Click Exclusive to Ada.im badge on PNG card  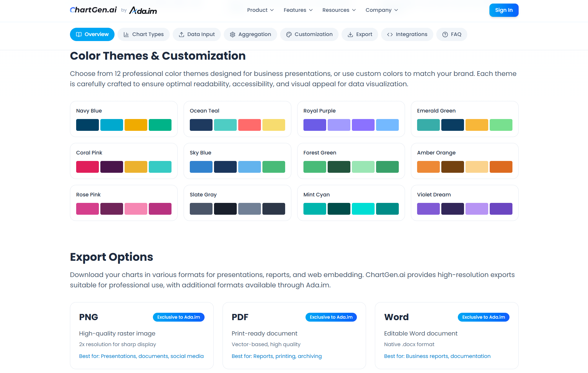point(178,317)
